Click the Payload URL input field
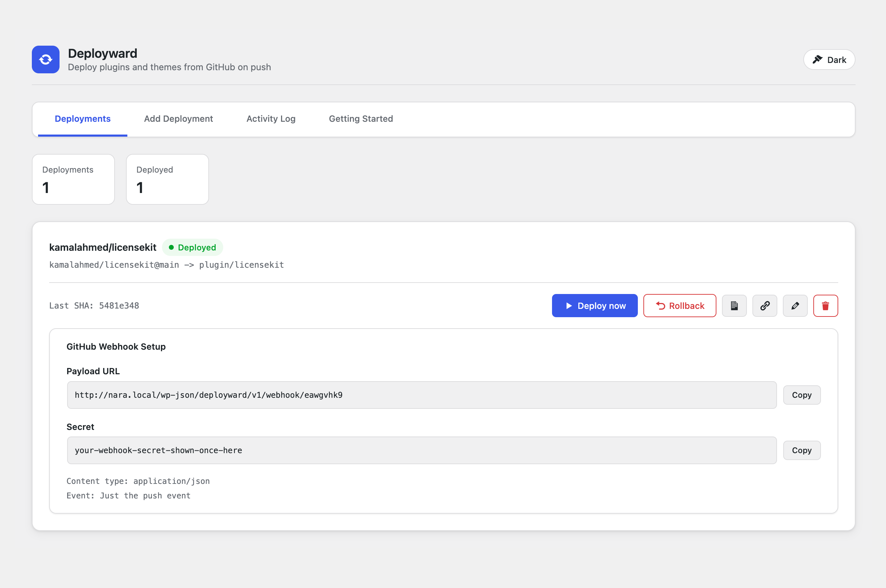886x588 pixels. (x=422, y=395)
